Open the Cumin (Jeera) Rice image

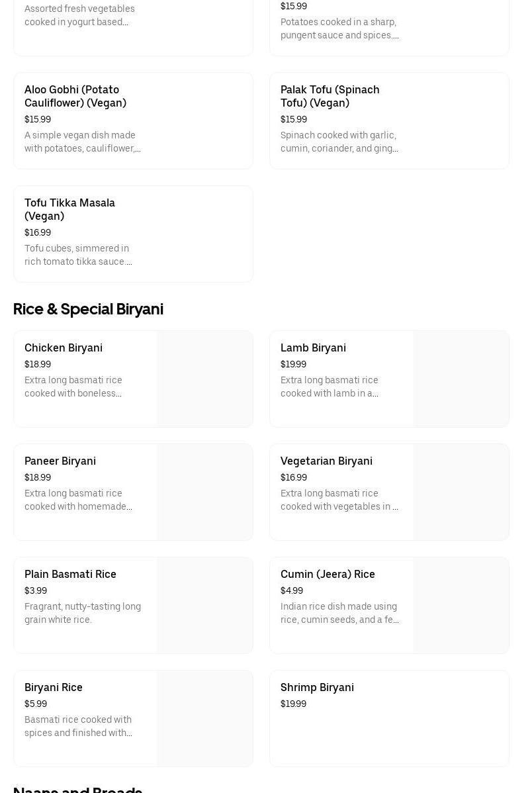(x=461, y=606)
